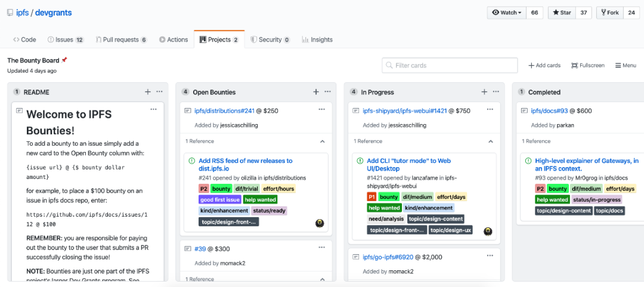
Task: Click the Add cards button
Action: tap(544, 66)
